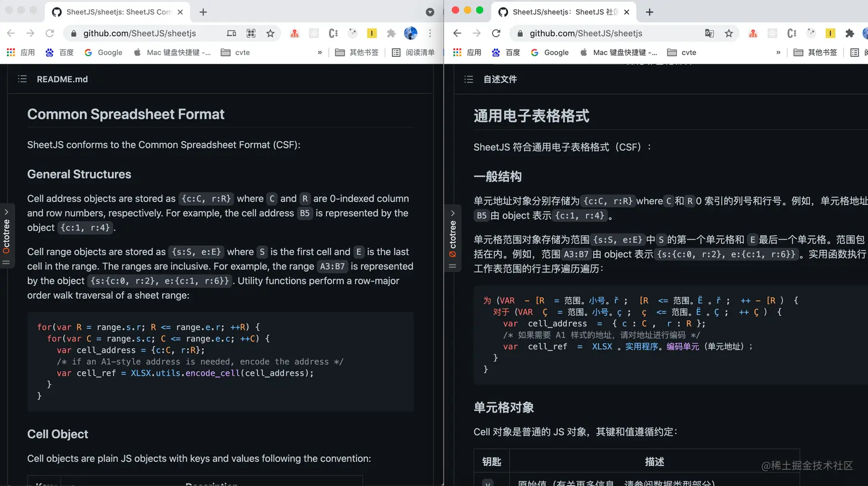Open the README.md table of contents list icon
Screen dimensions: 868x486
coord(22,79)
